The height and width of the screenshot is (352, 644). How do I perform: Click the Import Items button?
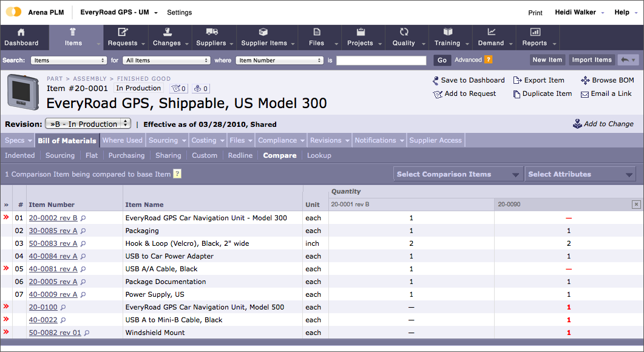[x=592, y=60]
